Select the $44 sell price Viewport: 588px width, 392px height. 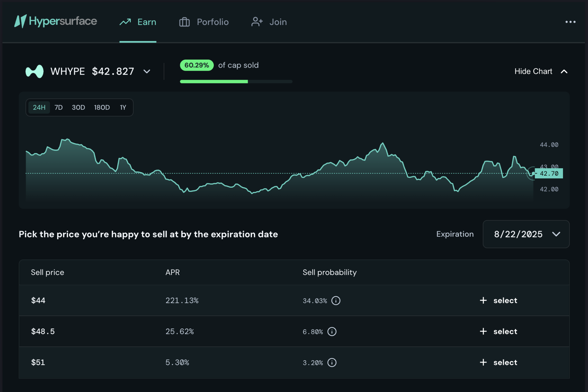click(x=498, y=300)
